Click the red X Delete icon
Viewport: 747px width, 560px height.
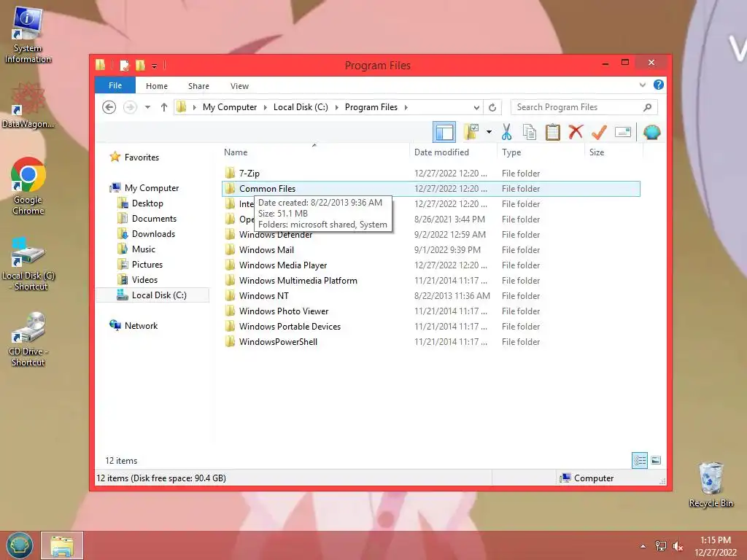click(x=576, y=132)
